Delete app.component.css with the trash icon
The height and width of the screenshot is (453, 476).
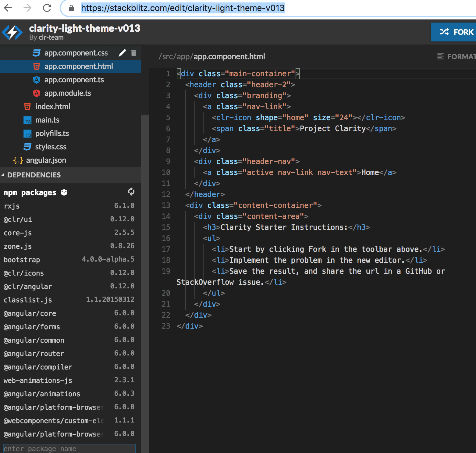click(x=133, y=53)
